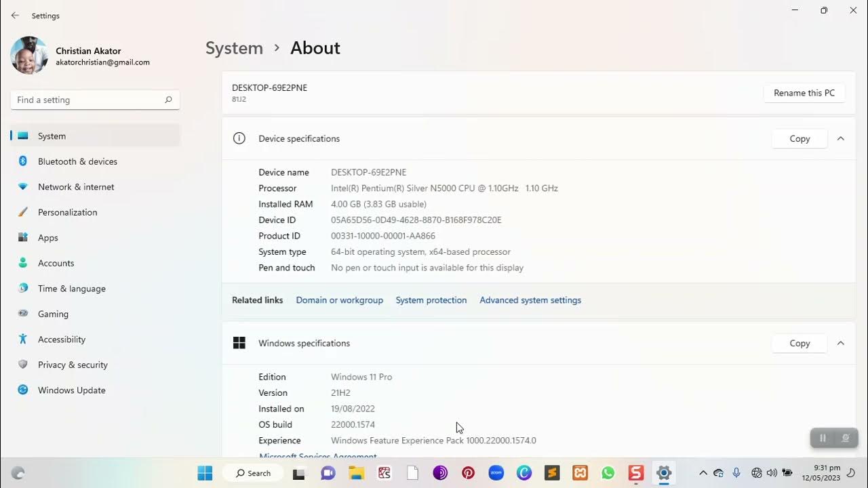This screenshot has height=488, width=868.
Task: Collapse the Device specifications section
Action: tap(840, 138)
